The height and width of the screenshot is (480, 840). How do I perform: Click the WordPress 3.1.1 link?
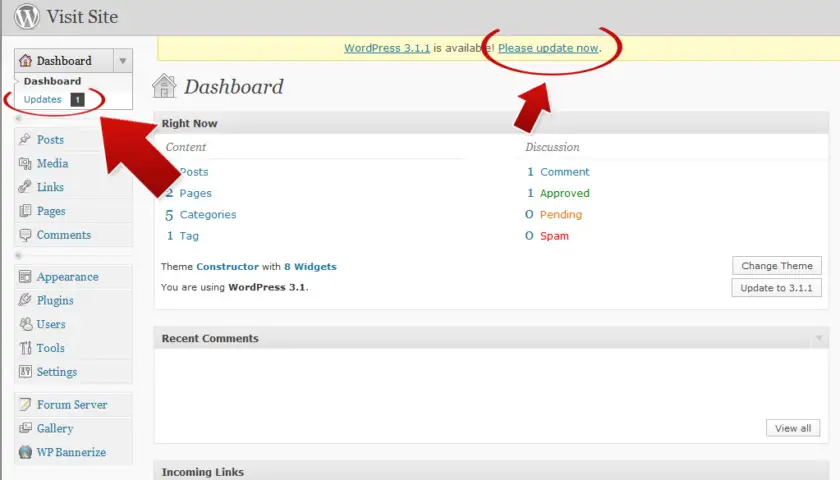(x=387, y=48)
